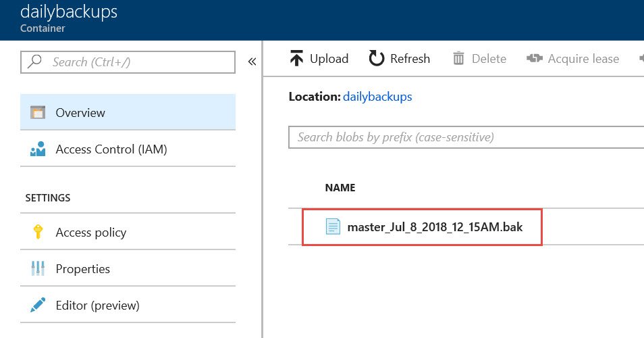The width and height of the screenshot is (644, 338).
Task: Open Editor (preview) entry
Action: [x=128, y=305]
